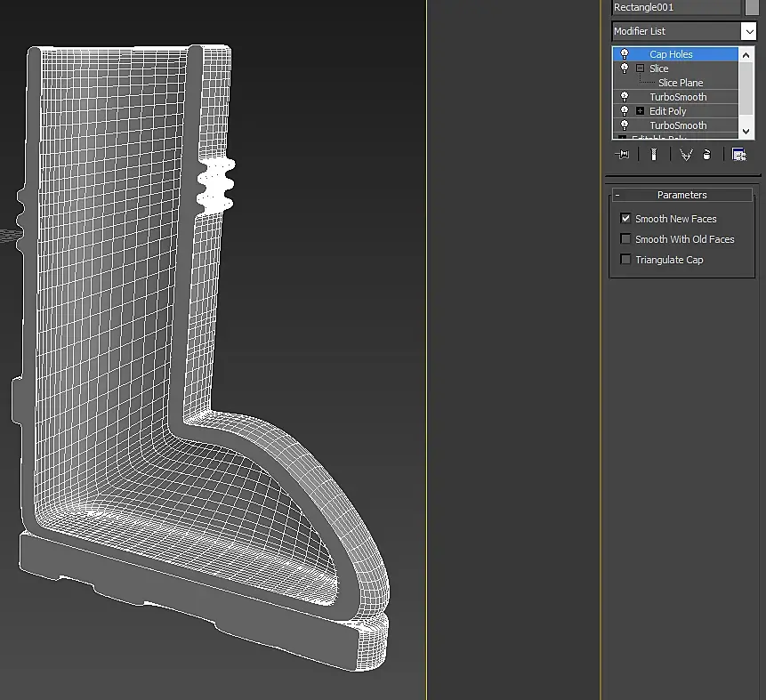Toggle Cap Holes modifier lightbulb

pos(625,54)
